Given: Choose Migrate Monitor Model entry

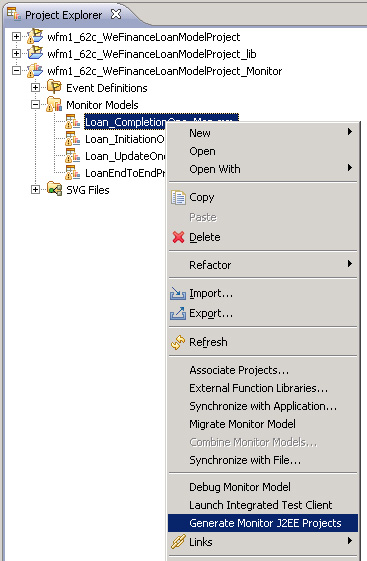Looking at the screenshot, I should tap(263, 424).
